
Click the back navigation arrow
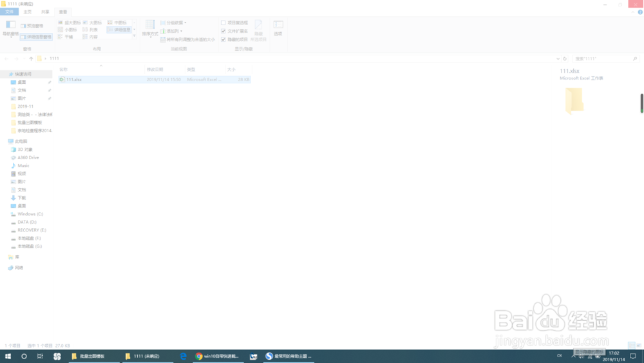(6, 59)
